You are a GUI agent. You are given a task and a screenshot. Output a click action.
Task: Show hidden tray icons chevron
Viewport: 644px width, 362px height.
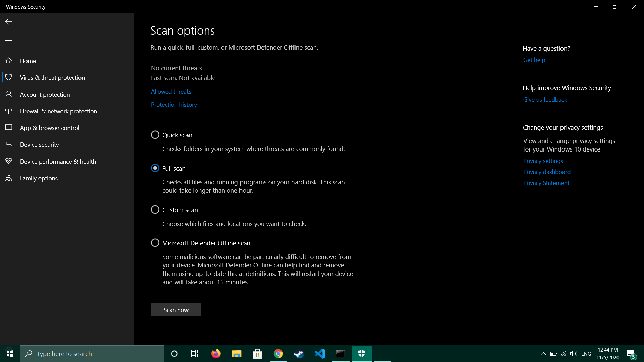tap(543, 354)
